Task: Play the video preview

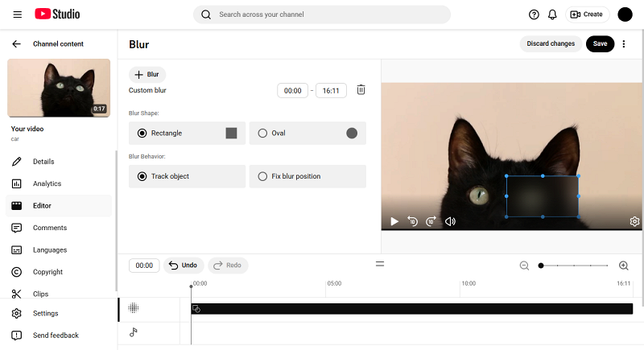Action: (394, 221)
